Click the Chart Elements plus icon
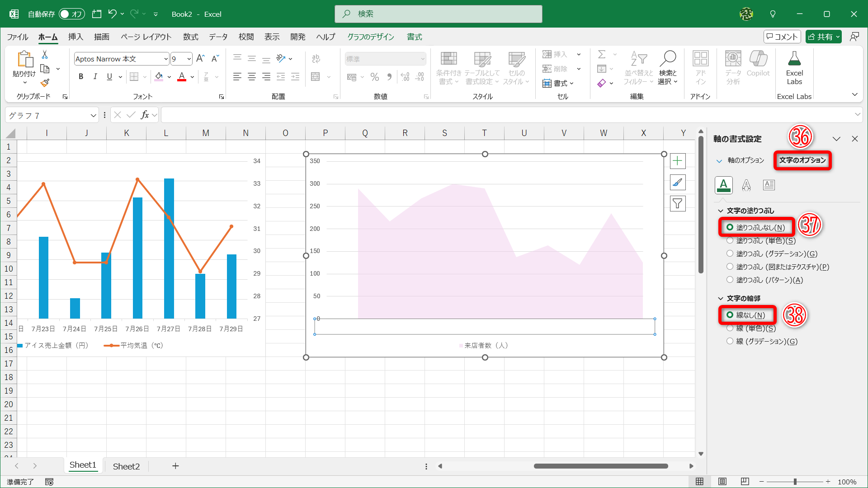Viewport: 868px width, 488px height. (x=677, y=161)
